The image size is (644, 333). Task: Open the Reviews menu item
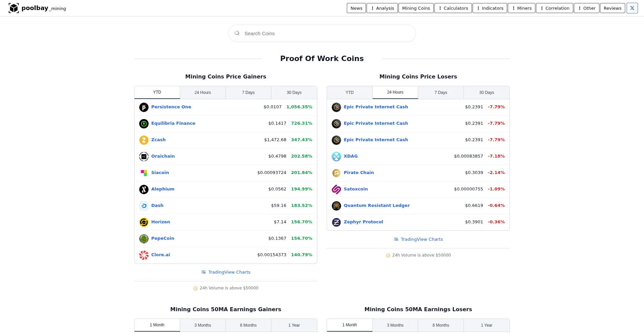612,8
